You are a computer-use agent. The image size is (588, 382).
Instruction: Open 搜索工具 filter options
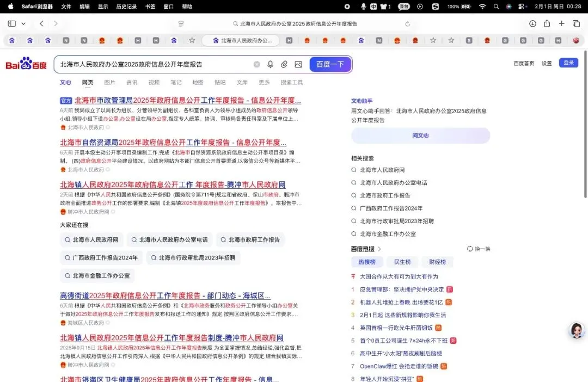point(292,83)
